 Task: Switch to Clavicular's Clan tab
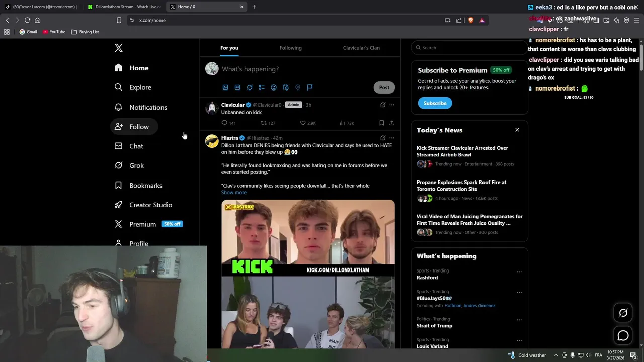361,48
